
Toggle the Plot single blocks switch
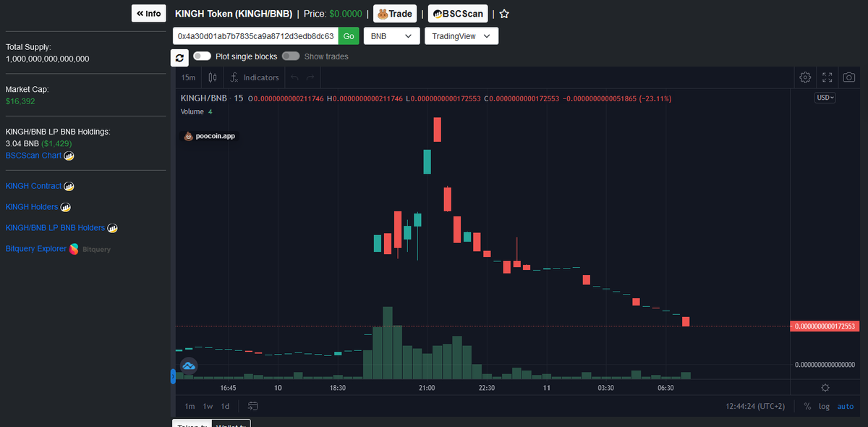202,56
